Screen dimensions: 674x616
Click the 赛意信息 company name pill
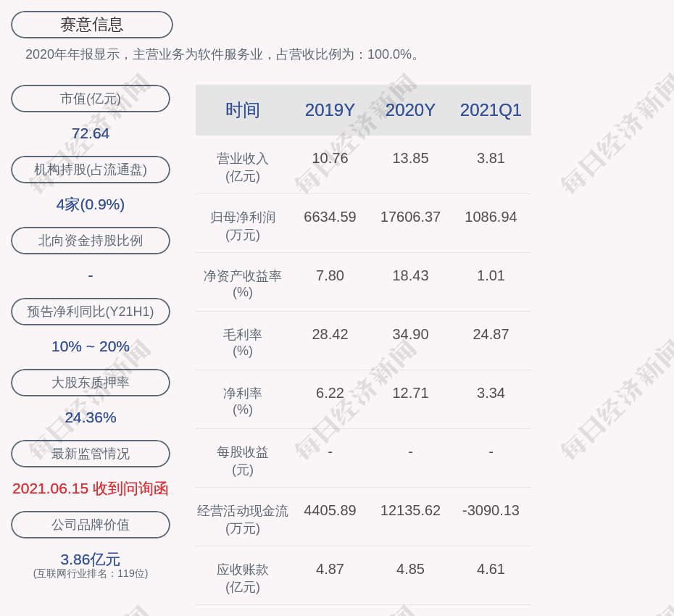click(x=91, y=25)
